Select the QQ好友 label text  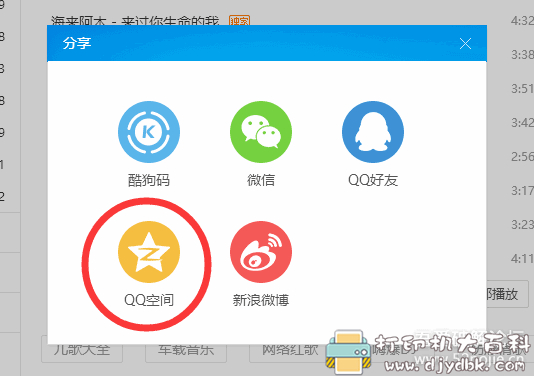tap(373, 180)
